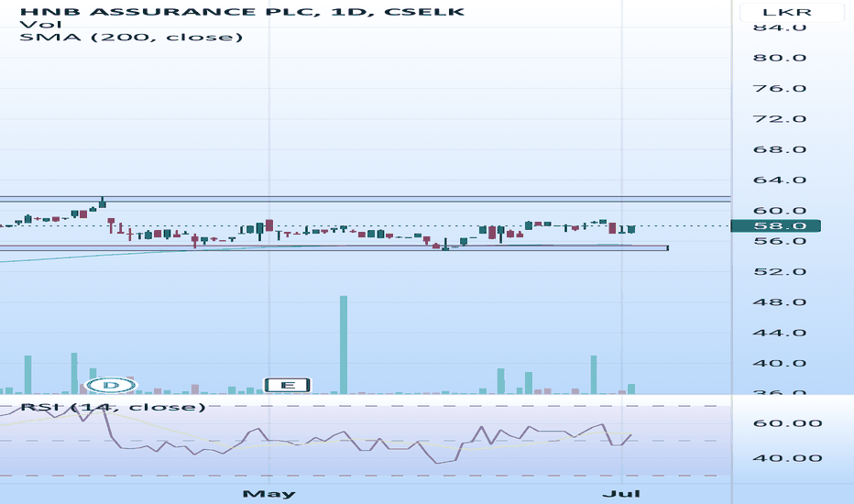Click the earnings 'E' marker icon
The height and width of the screenshot is (504, 854).
point(287,385)
